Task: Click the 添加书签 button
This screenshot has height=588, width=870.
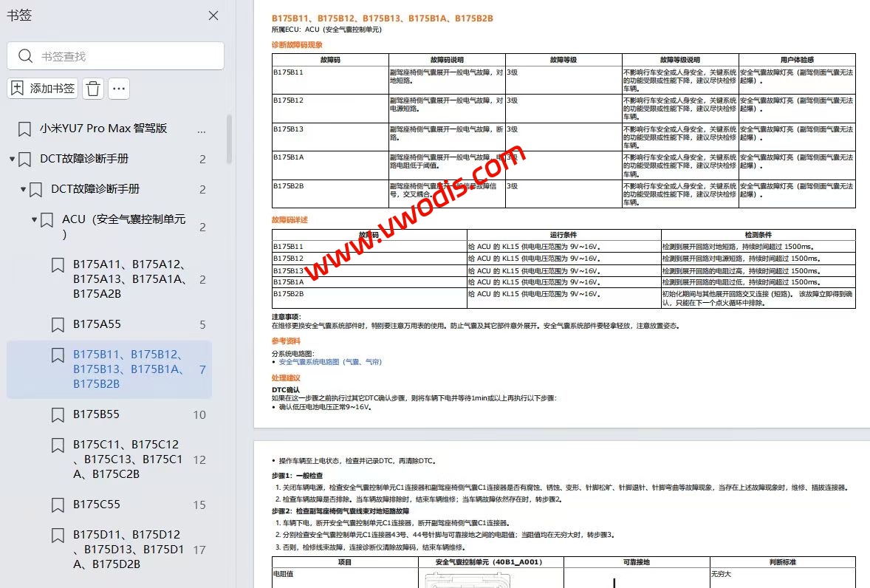Action: coord(42,87)
